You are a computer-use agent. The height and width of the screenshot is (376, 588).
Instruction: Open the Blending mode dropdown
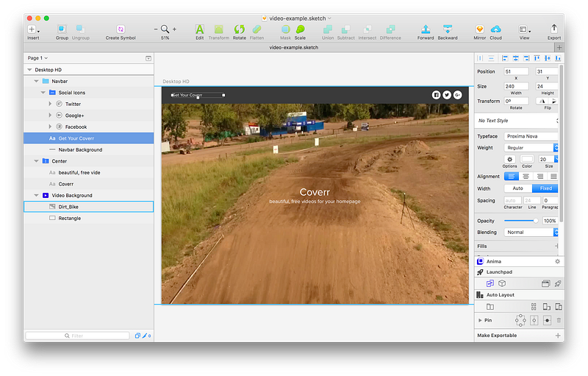point(531,233)
